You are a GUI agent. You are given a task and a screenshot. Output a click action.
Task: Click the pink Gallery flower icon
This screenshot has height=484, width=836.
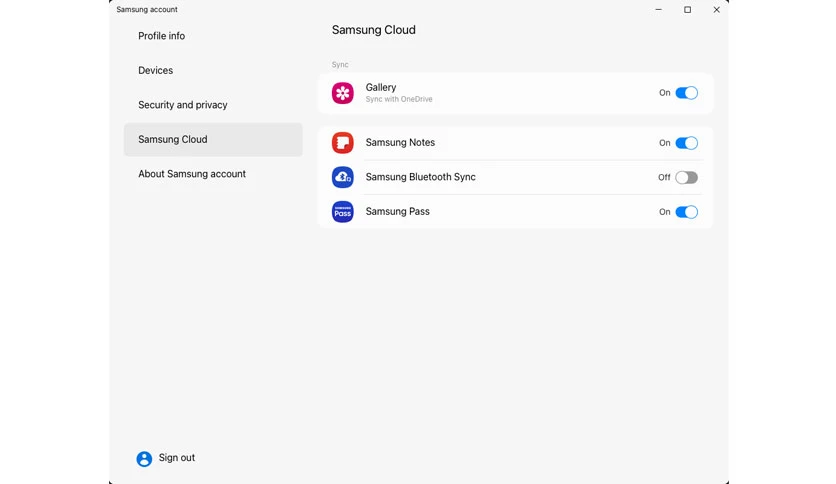342,93
